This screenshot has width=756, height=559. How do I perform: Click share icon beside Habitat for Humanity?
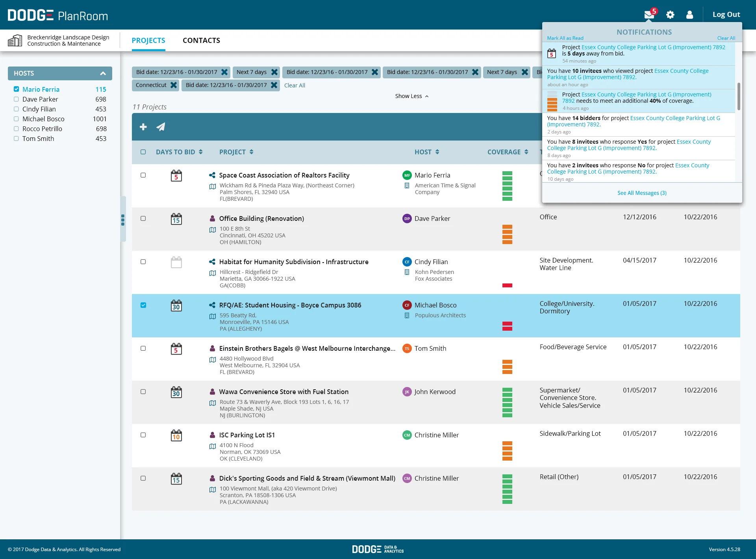[x=212, y=262]
